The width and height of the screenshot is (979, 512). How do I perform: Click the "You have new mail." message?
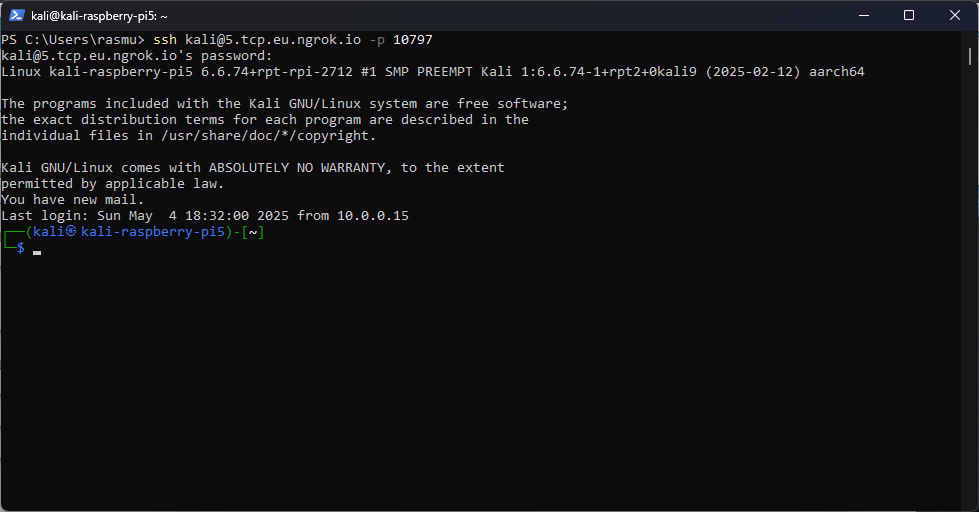coord(73,200)
